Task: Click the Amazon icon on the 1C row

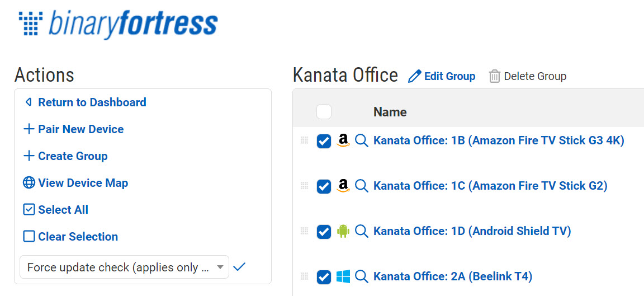Action: pyautogui.click(x=343, y=186)
